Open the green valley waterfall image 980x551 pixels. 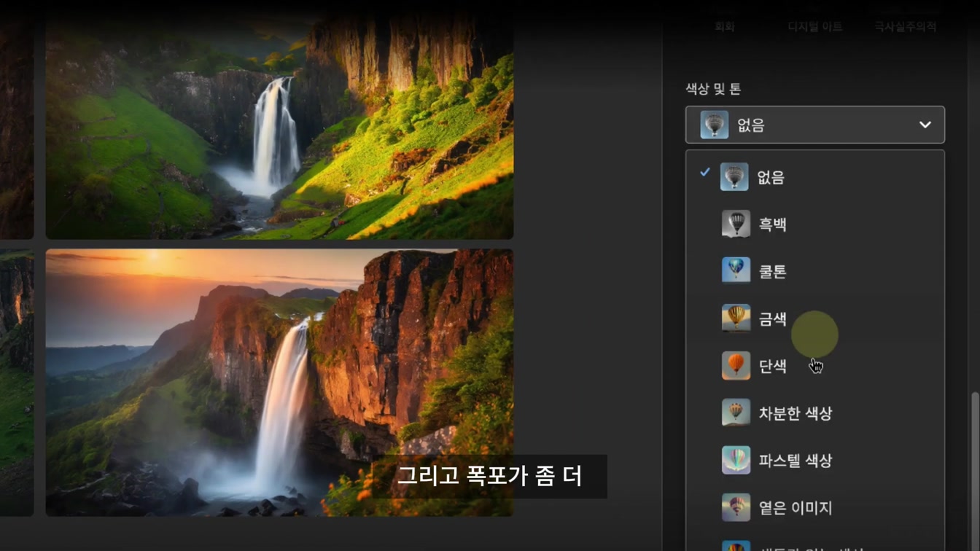tap(279, 125)
